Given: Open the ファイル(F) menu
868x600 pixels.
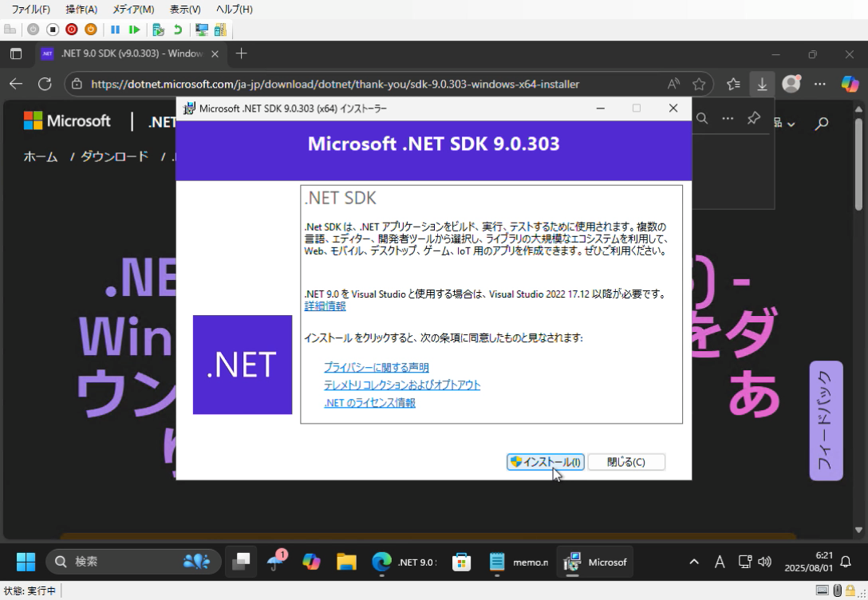Looking at the screenshot, I should coord(30,10).
